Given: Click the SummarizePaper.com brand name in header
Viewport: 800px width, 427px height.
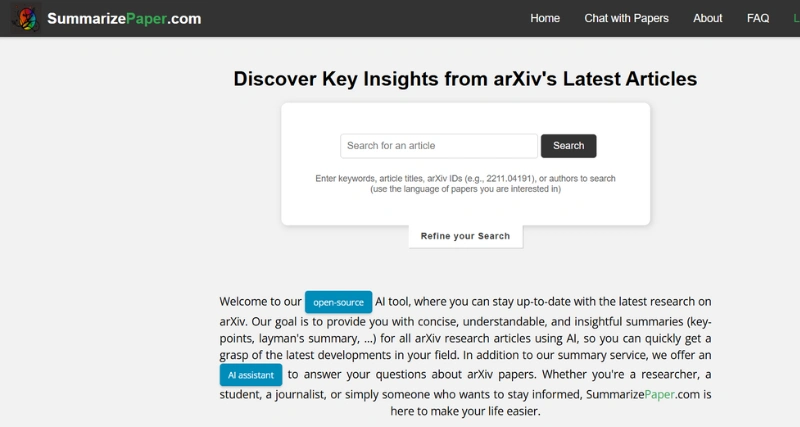Looking at the screenshot, I should 124,19.
